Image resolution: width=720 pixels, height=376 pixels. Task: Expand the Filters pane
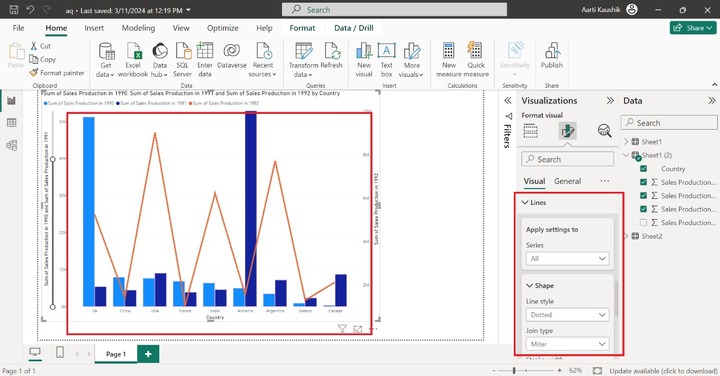(508, 101)
